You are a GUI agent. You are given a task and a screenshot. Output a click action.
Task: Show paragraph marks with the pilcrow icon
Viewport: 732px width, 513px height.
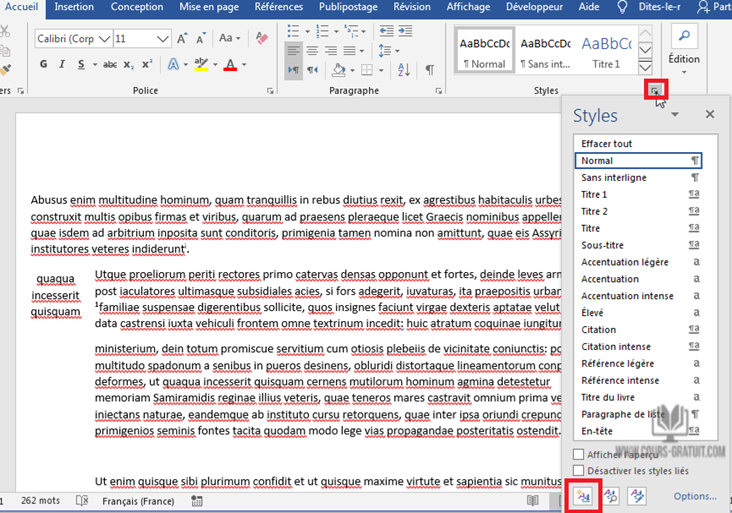[429, 70]
